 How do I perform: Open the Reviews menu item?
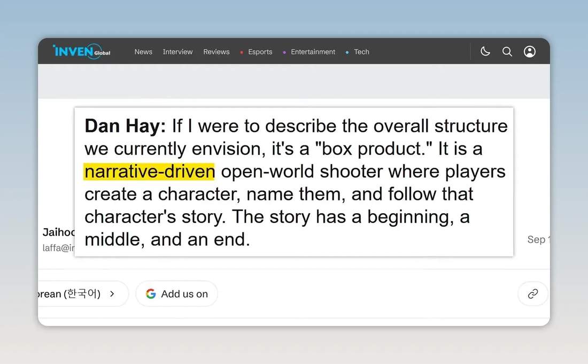[x=216, y=52]
